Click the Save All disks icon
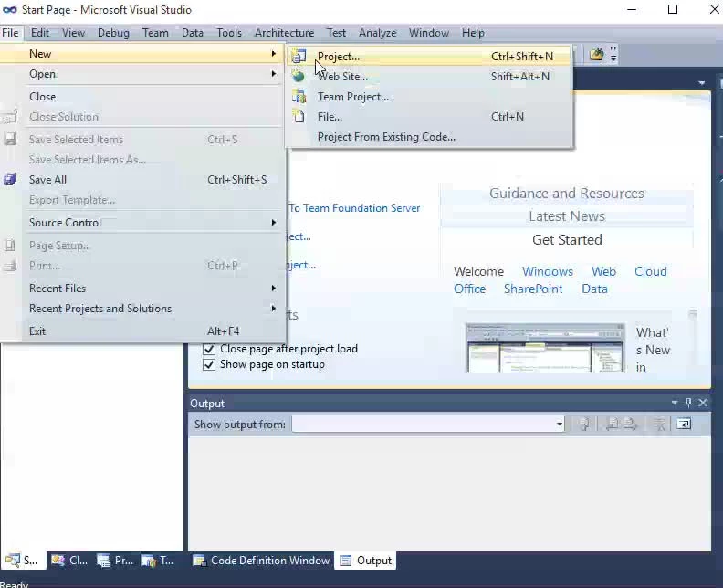This screenshot has height=588, width=723. [x=10, y=179]
